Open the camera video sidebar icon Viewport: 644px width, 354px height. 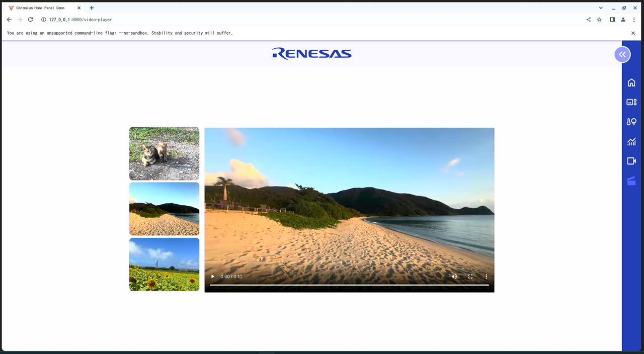(631, 161)
